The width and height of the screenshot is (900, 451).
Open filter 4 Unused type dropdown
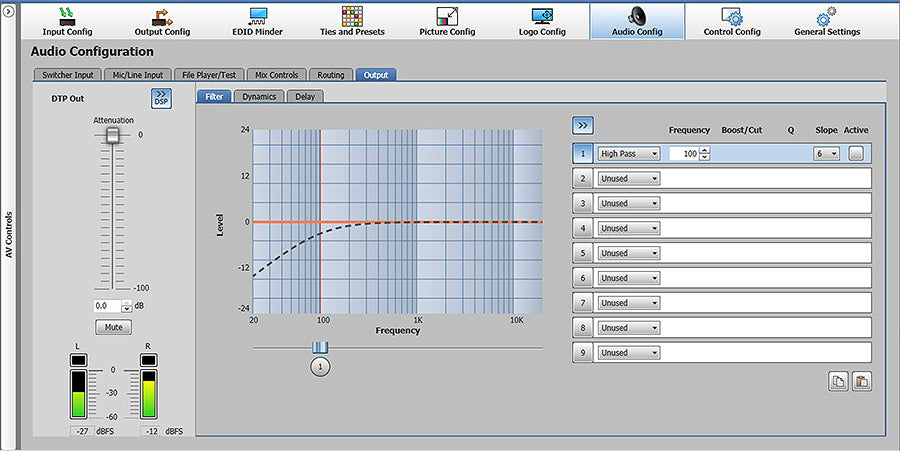629,228
